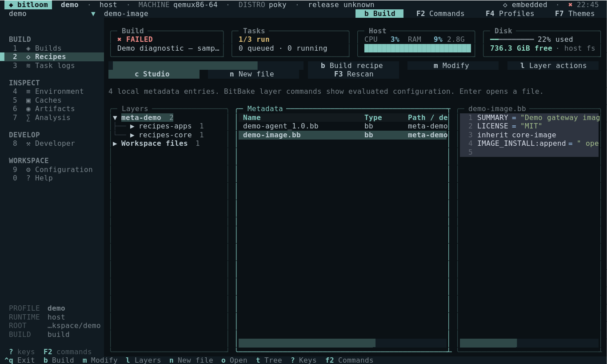Click Tree in the bottom key bar
The image size is (607, 364).
coord(269,360)
